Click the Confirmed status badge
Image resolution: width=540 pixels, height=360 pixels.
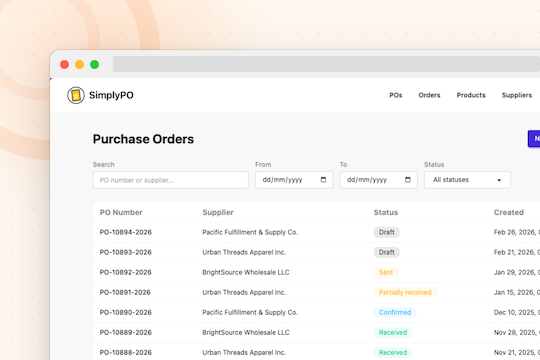click(x=395, y=312)
